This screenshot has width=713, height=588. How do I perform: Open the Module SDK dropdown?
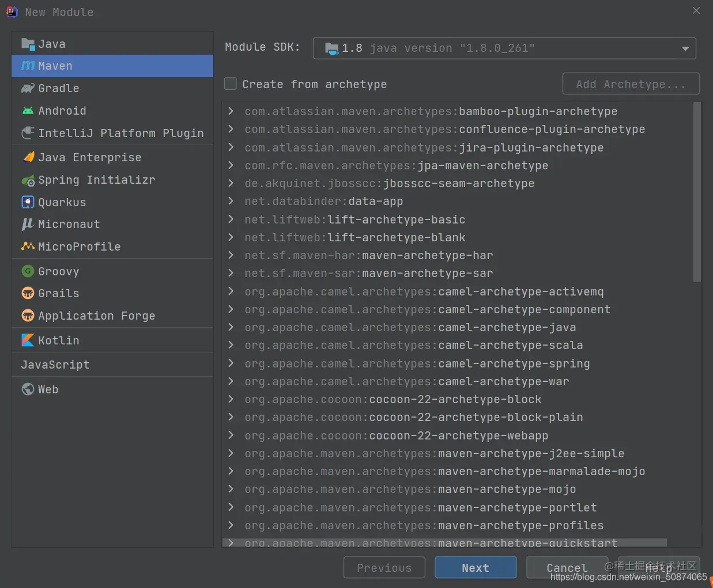coord(504,48)
